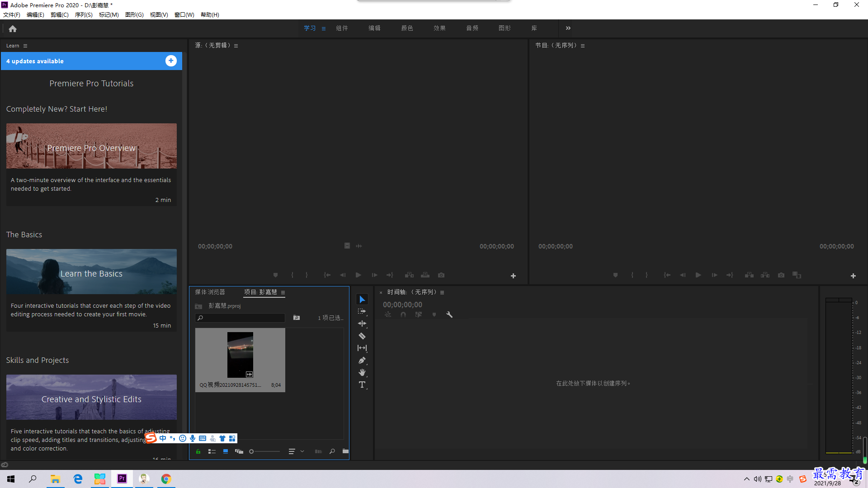Create new bin in project panel
868x488 pixels.
point(345,451)
